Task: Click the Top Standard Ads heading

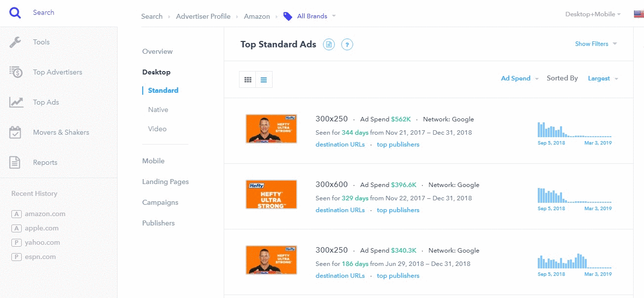Action: pyautogui.click(x=278, y=44)
